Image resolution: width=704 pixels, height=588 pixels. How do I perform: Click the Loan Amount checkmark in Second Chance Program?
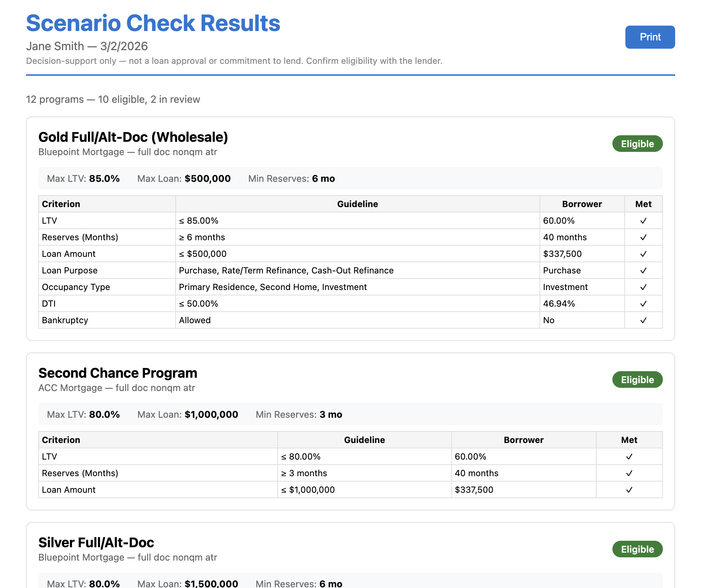pos(630,490)
